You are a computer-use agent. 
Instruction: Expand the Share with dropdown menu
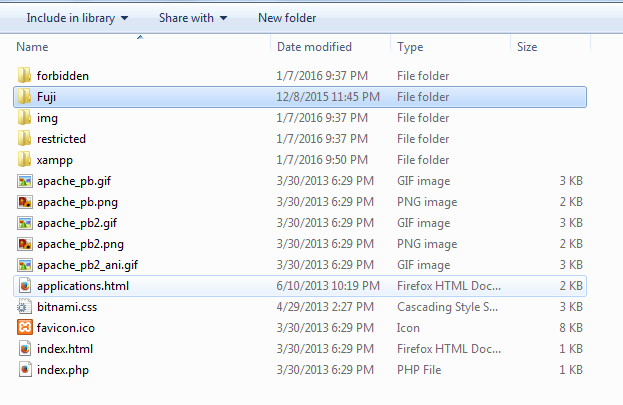[x=193, y=18]
